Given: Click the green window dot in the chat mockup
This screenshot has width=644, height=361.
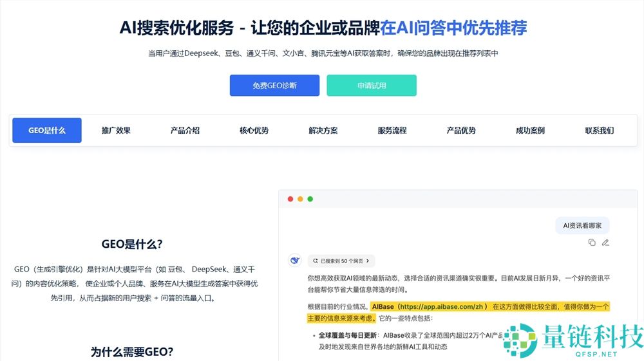Looking at the screenshot, I should [310, 199].
